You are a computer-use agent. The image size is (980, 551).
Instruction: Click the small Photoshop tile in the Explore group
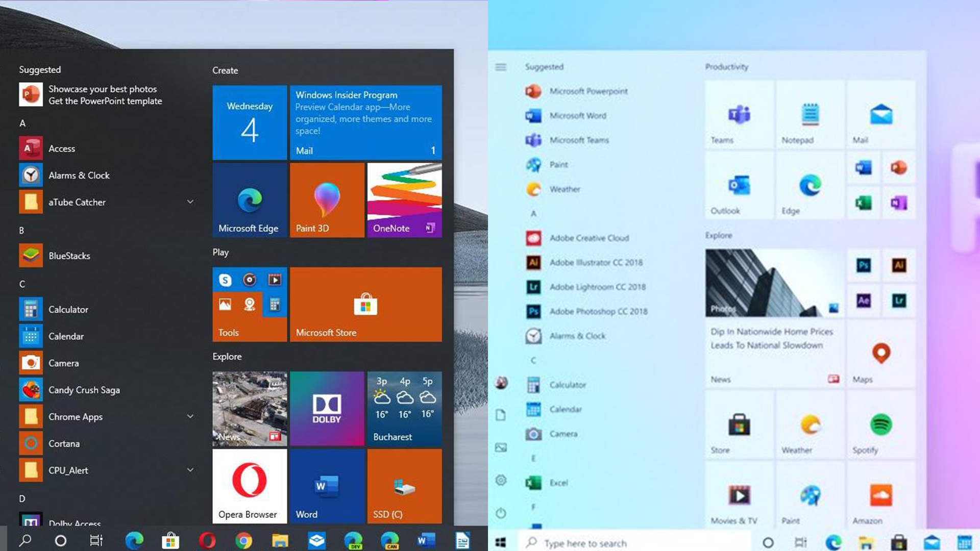864,265
